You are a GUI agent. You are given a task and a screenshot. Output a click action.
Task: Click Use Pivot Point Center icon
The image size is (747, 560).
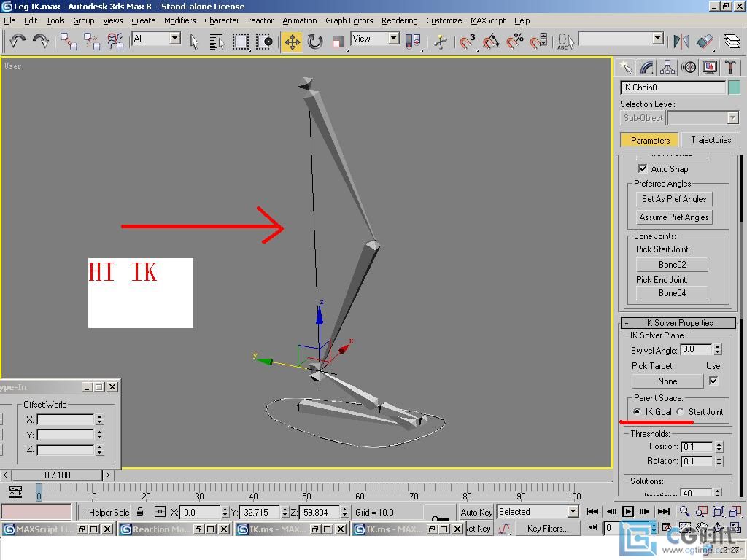coord(413,42)
